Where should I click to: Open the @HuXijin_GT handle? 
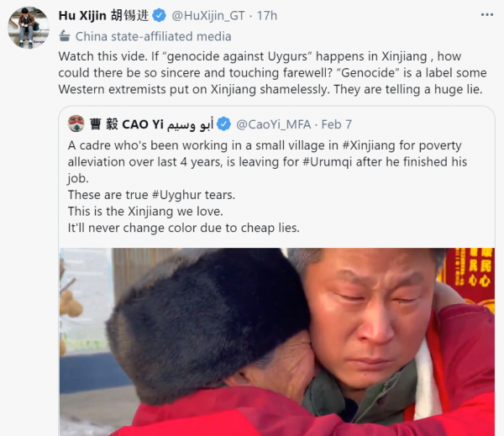(x=208, y=15)
